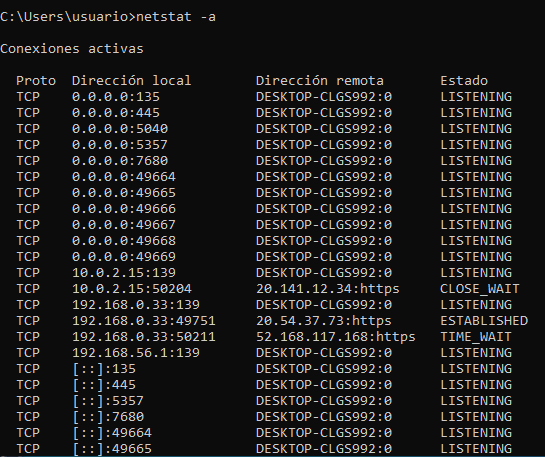Click the TIME_WAIT state text

pyautogui.click(x=476, y=336)
